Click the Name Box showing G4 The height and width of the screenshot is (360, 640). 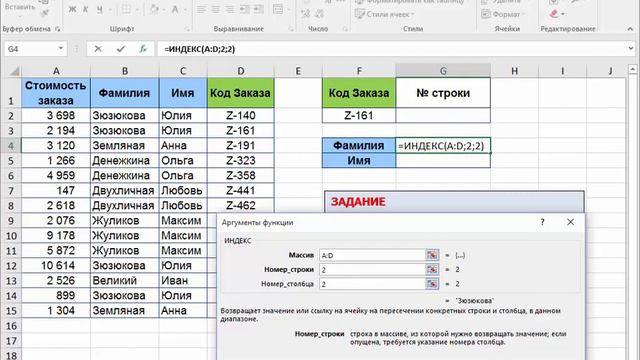click(30, 49)
